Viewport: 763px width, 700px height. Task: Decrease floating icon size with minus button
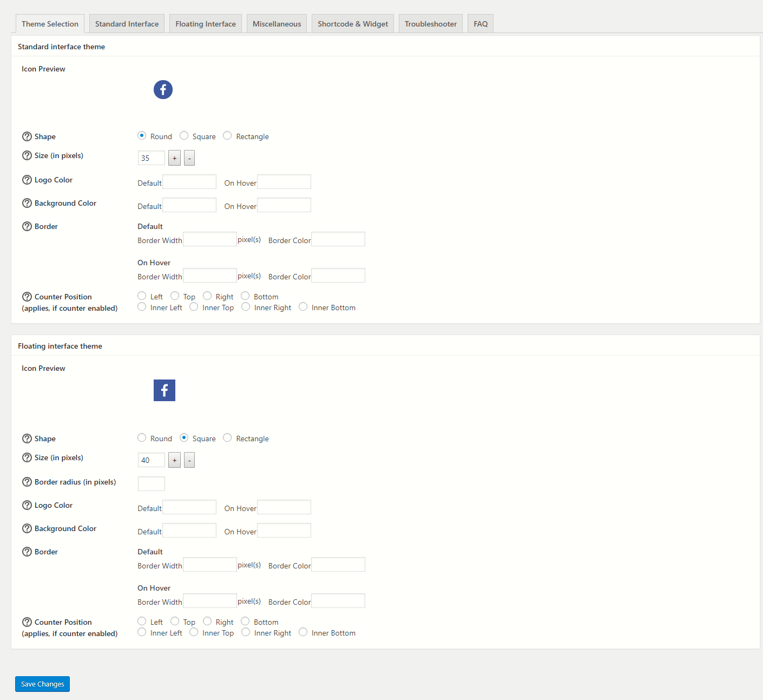[189, 460]
